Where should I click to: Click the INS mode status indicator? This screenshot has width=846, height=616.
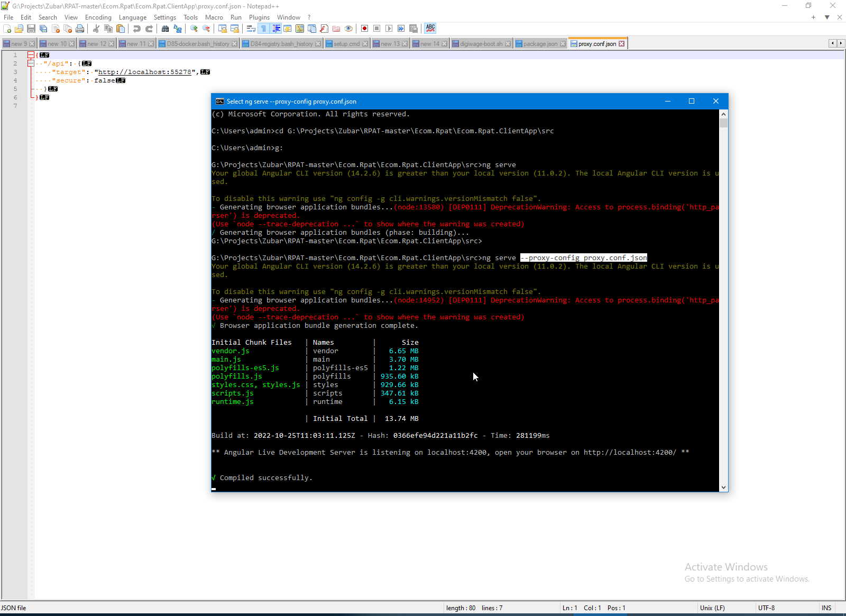point(827,608)
